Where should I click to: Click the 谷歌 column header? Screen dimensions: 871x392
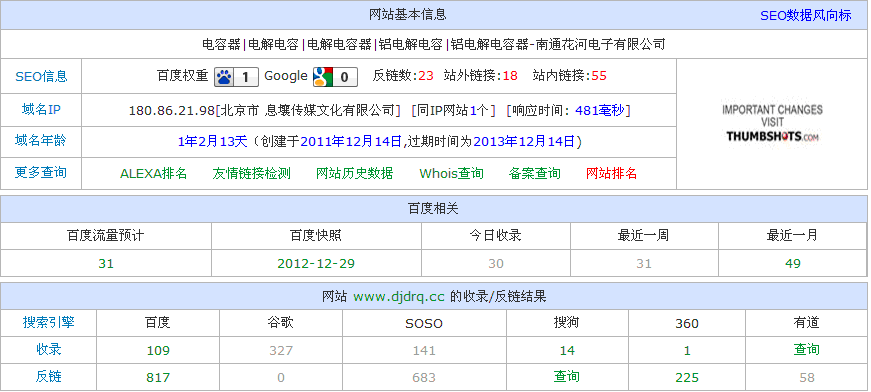[281, 322]
